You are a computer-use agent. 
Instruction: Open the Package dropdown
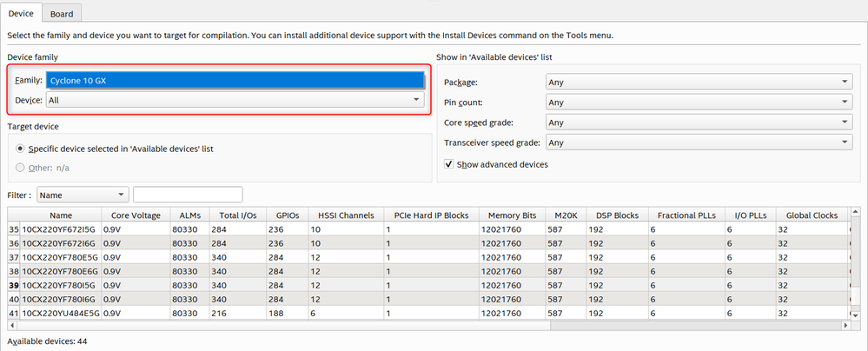coord(698,83)
